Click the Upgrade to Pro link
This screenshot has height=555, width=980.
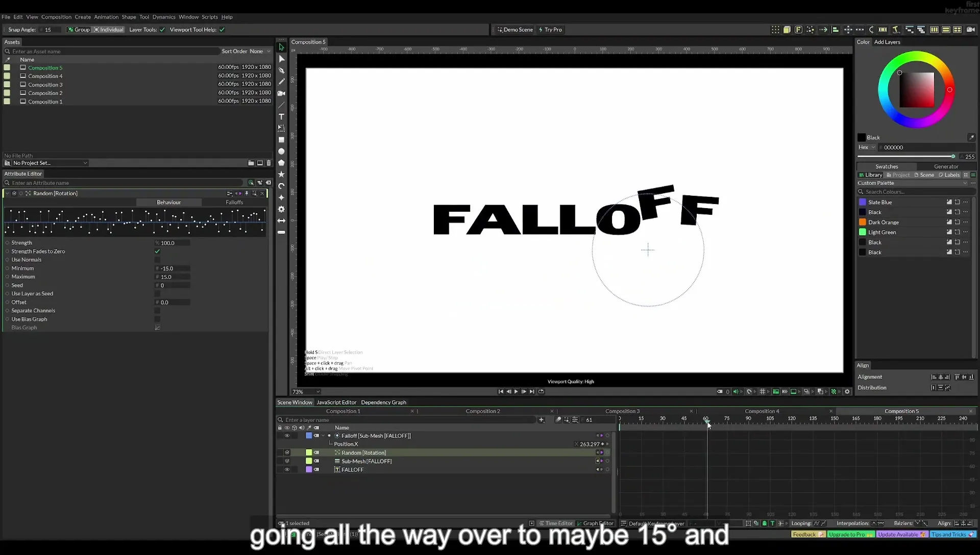(851, 535)
